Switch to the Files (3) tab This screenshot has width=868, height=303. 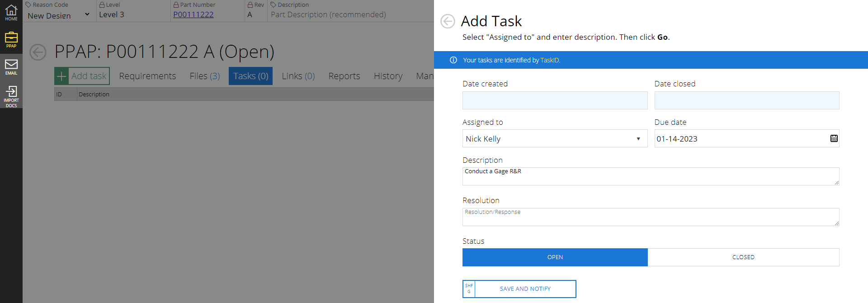click(x=205, y=76)
